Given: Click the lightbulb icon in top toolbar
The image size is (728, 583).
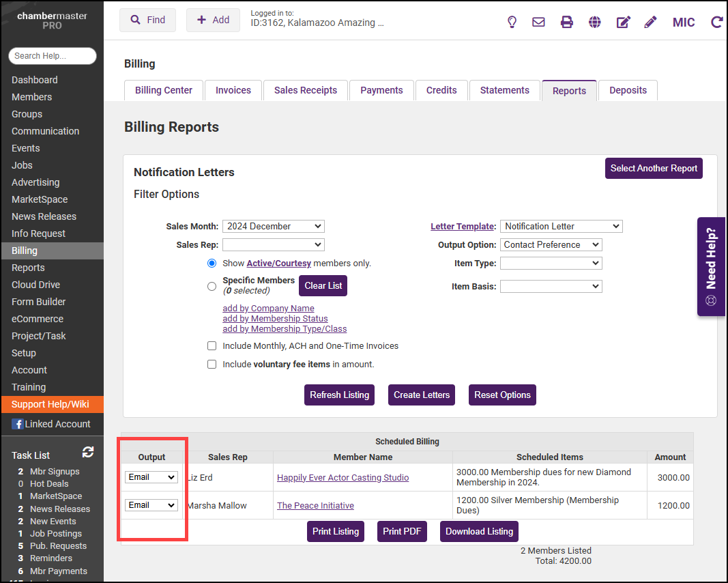Looking at the screenshot, I should [512, 22].
